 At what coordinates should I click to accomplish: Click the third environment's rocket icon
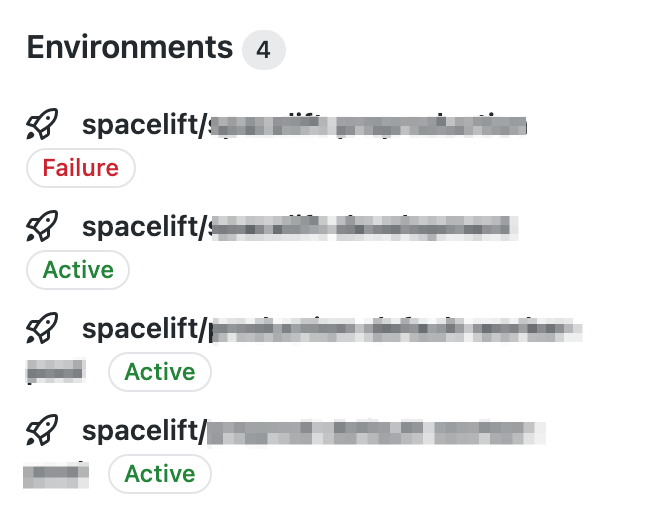[42, 329]
